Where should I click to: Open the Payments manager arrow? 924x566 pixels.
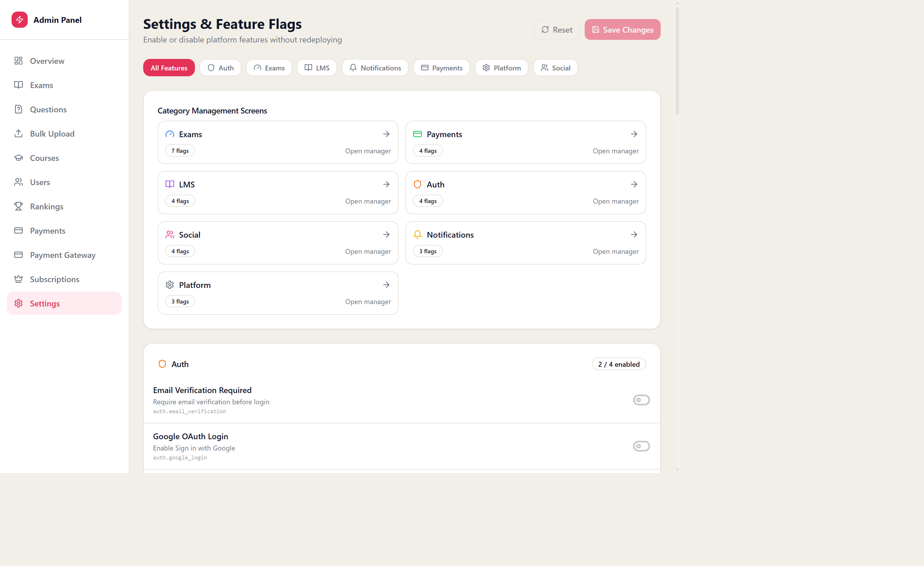point(634,134)
